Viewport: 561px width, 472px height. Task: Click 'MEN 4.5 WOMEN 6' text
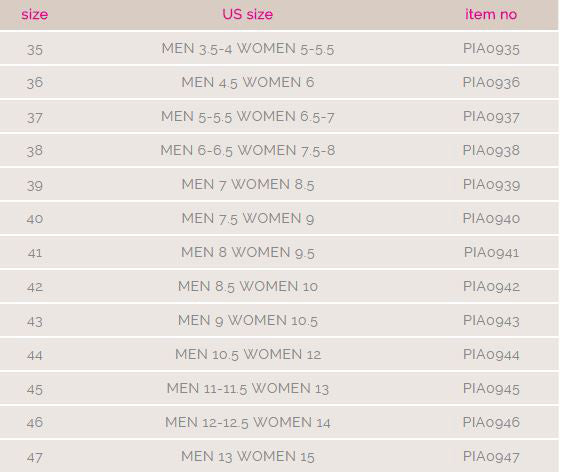(248, 82)
